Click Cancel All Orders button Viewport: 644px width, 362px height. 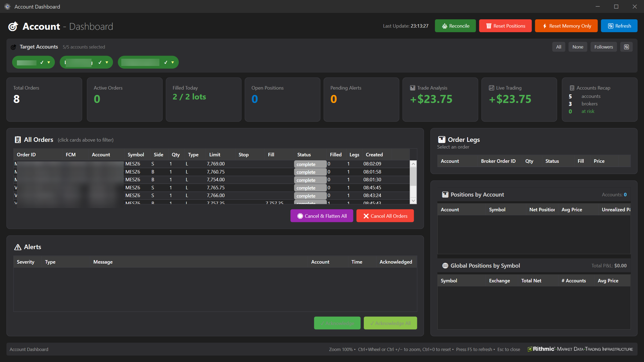(385, 216)
